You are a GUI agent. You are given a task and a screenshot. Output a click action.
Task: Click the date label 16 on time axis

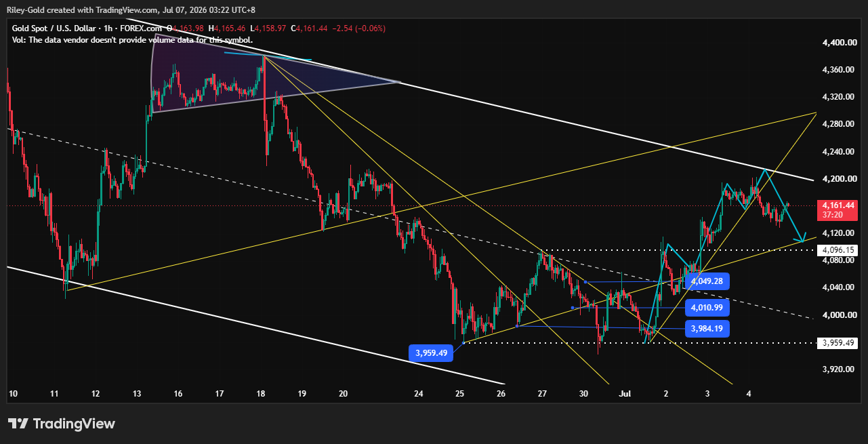178,393
